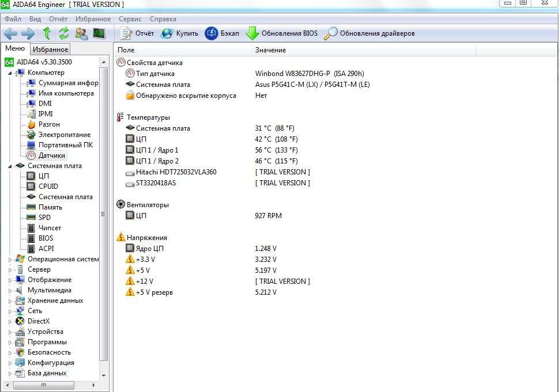Open the Справка menu
Image resolution: width=559 pixels, height=392 pixels.
163,19
